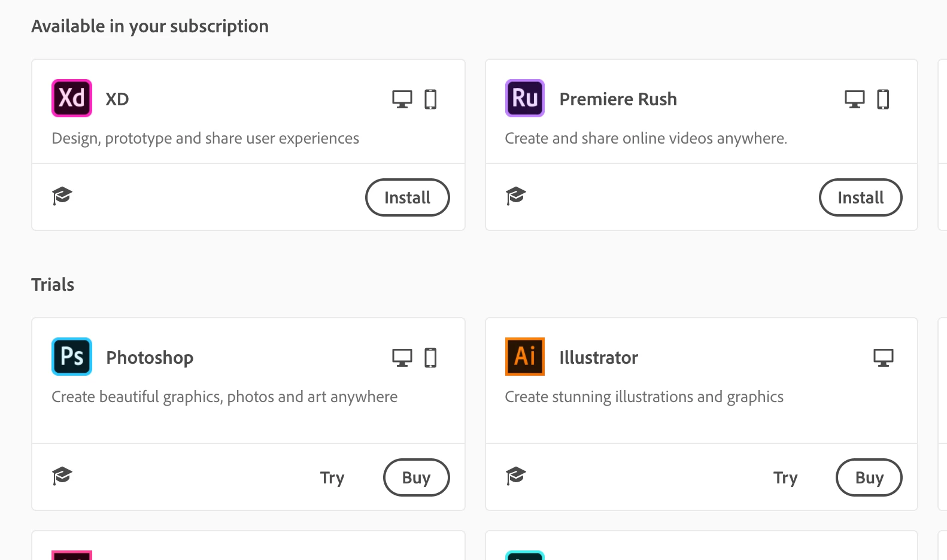Buy Illustrator
The height and width of the screenshot is (560, 947).
869,477
